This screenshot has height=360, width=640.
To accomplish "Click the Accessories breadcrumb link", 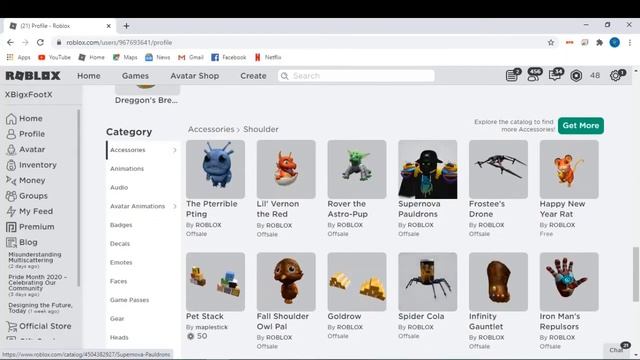I will [211, 129].
